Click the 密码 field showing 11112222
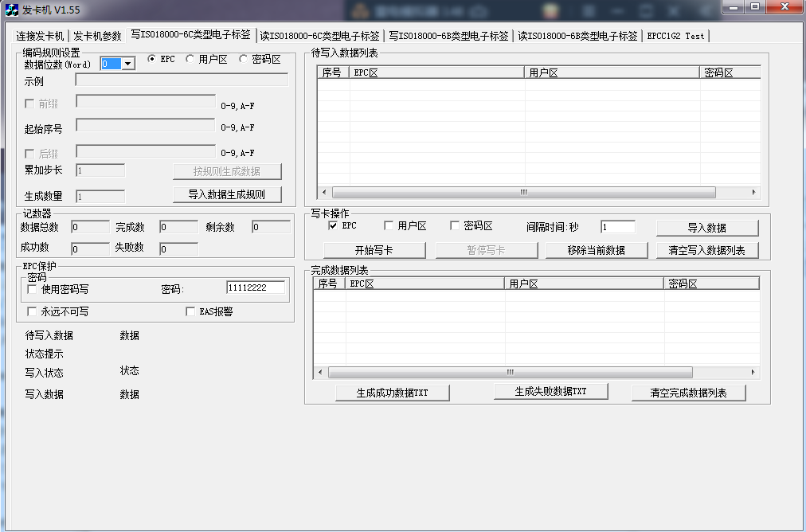 coord(256,288)
